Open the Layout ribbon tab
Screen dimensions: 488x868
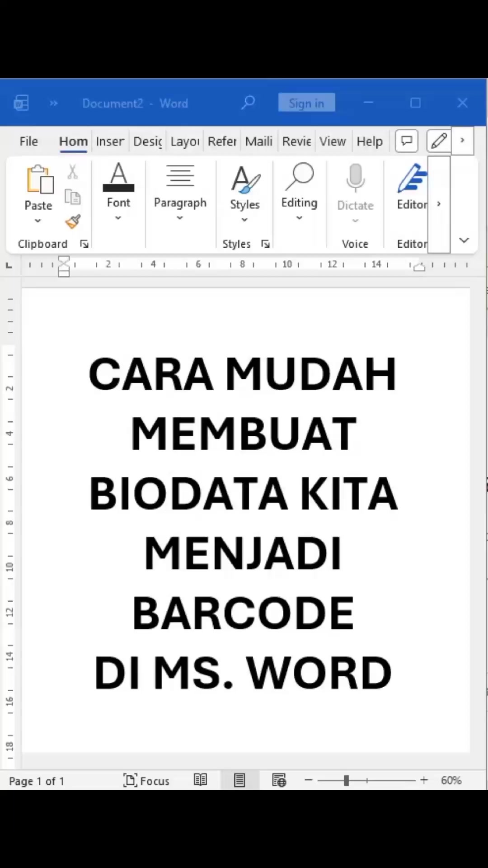point(185,141)
